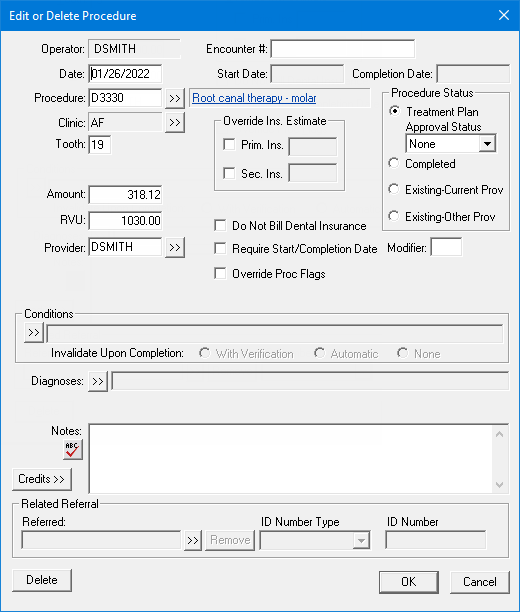Viewport: 520px width, 612px height.
Task: Click the Diagnoses text field
Action: click(x=310, y=381)
